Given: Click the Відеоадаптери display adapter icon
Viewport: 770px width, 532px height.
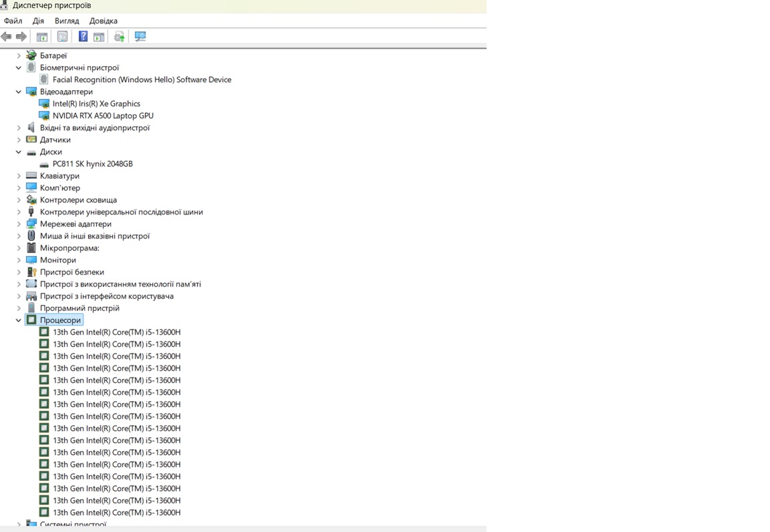Looking at the screenshot, I should 31,92.
